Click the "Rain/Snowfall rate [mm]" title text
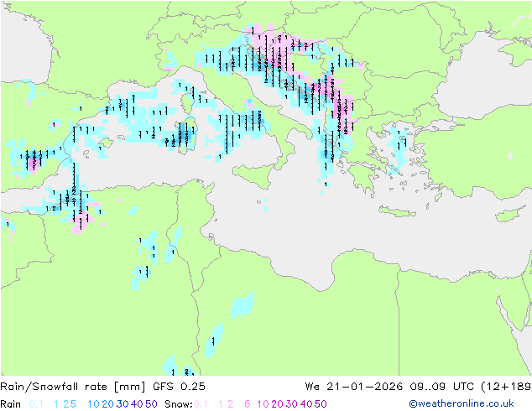Viewport: 532px width, 411px height. 73,387
